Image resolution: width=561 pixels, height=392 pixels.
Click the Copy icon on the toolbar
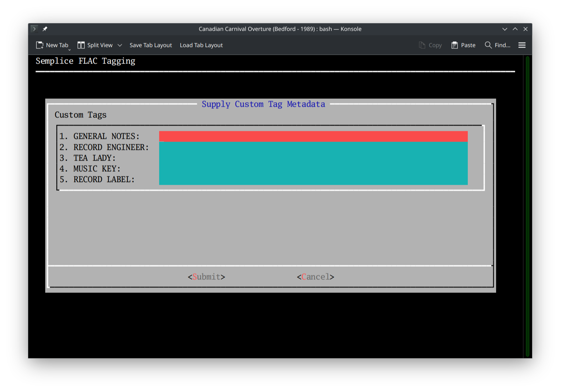point(422,45)
